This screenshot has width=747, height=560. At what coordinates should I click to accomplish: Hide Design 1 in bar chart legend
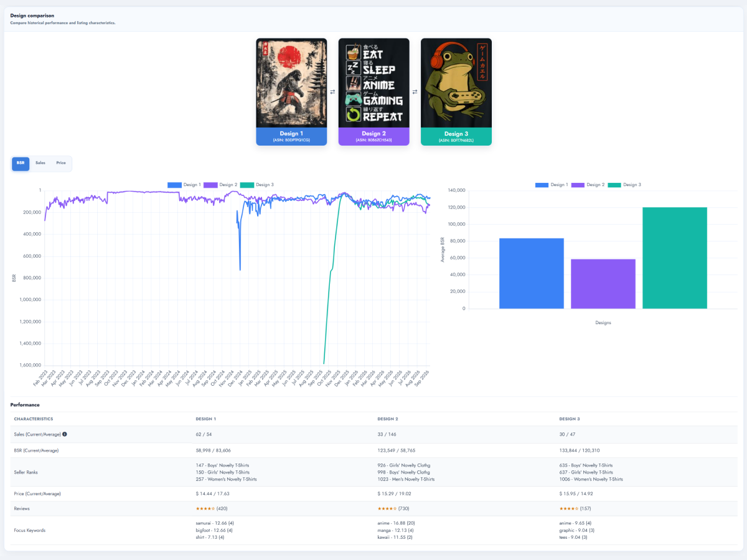point(550,185)
